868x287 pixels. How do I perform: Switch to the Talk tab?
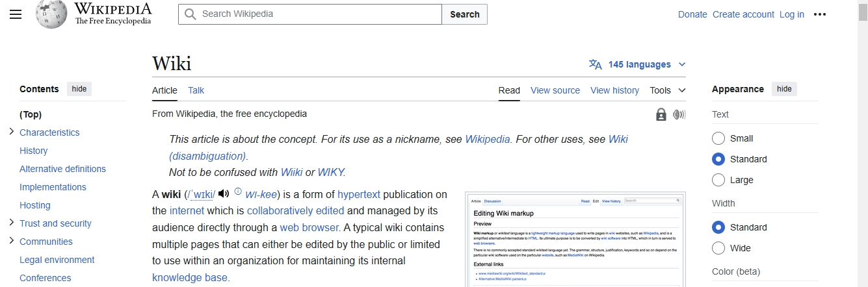(x=196, y=90)
